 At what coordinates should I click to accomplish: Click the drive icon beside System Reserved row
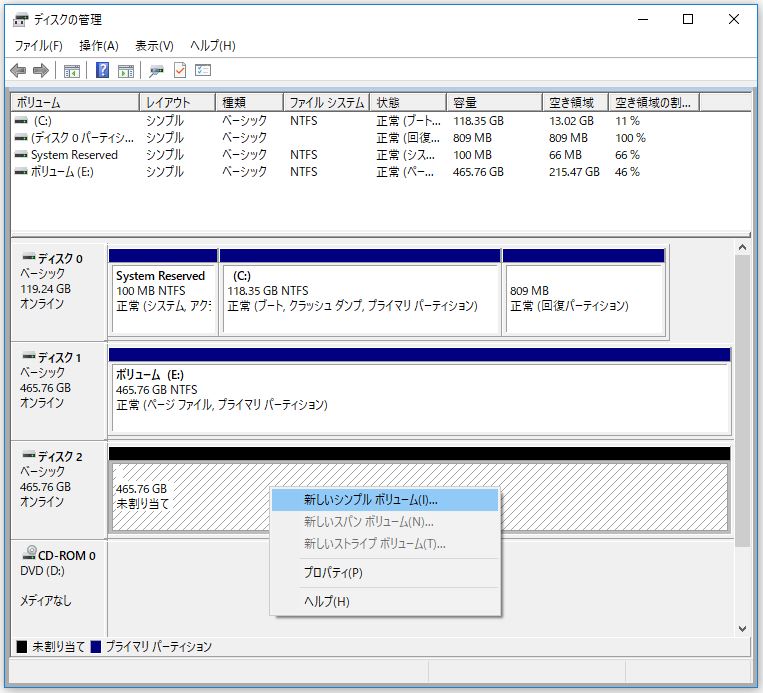click(21, 154)
